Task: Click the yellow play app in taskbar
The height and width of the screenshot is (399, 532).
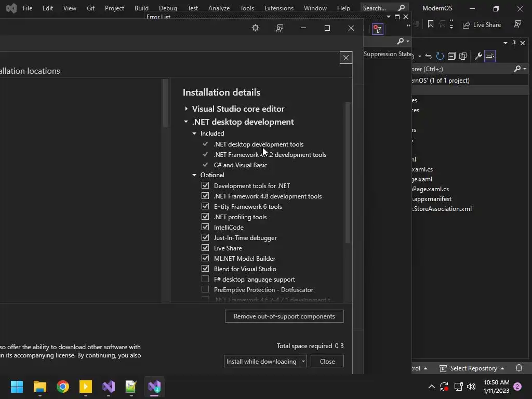Action: pos(86,387)
